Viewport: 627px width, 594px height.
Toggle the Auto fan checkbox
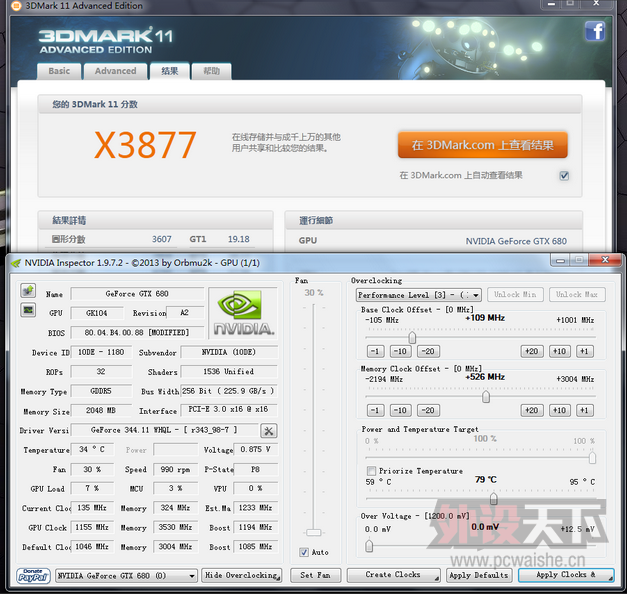tap(304, 552)
